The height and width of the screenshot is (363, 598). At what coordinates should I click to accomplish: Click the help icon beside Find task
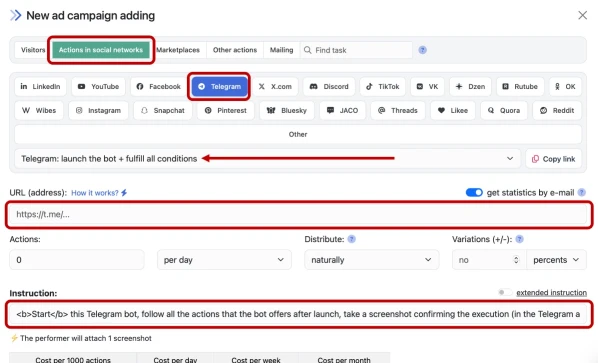[x=423, y=50]
